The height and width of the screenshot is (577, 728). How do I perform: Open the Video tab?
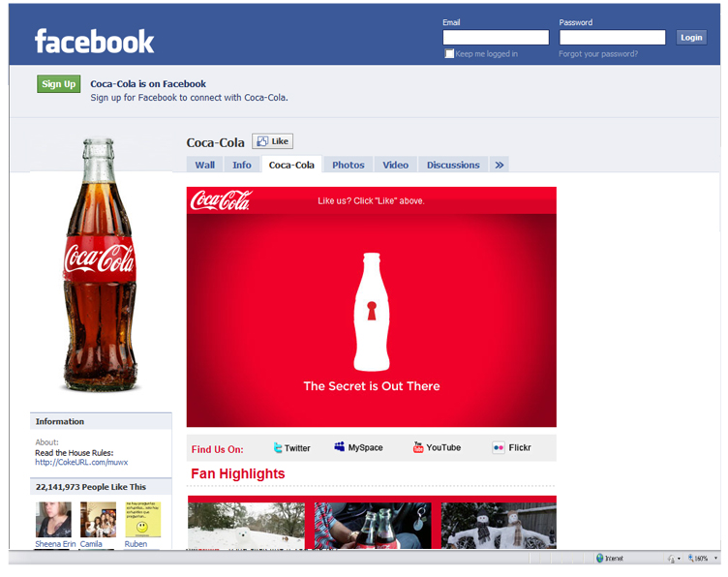point(396,165)
